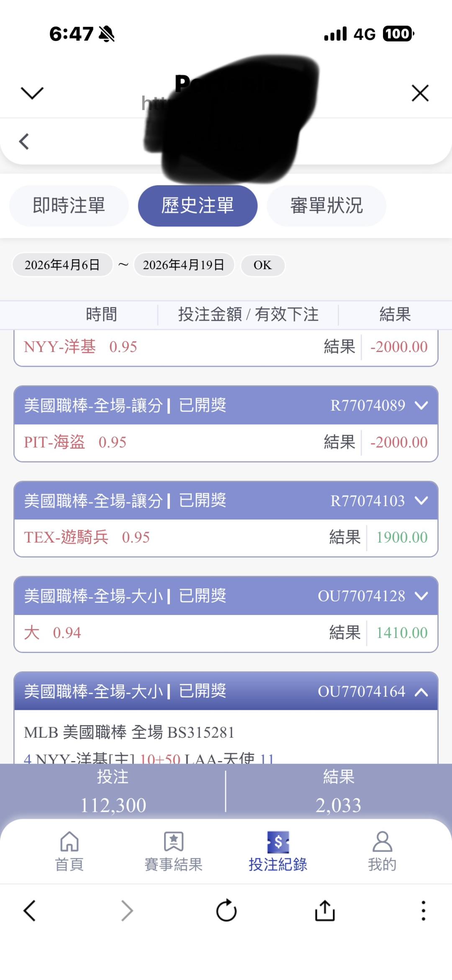
Task: Tap the browser reload icon
Action: pyautogui.click(x=226, y=911)
